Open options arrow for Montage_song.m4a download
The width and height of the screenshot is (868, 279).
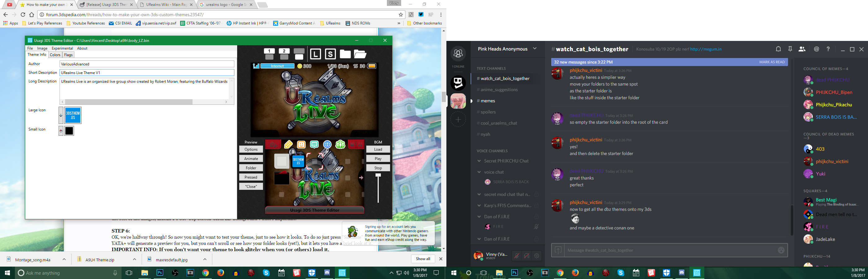click(64, 259)
